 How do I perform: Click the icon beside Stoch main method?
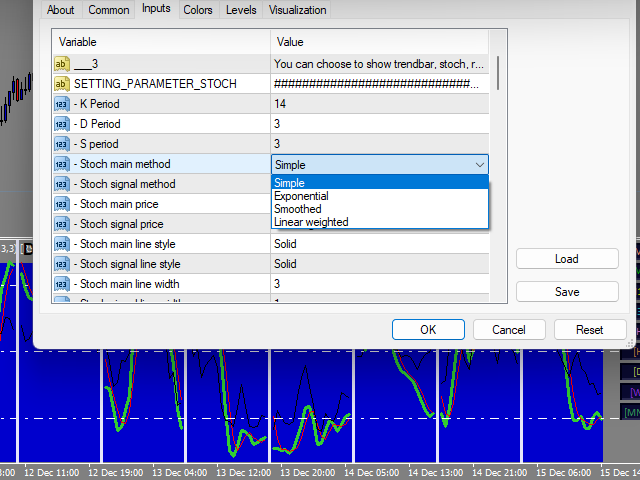[x=62, y=164]
